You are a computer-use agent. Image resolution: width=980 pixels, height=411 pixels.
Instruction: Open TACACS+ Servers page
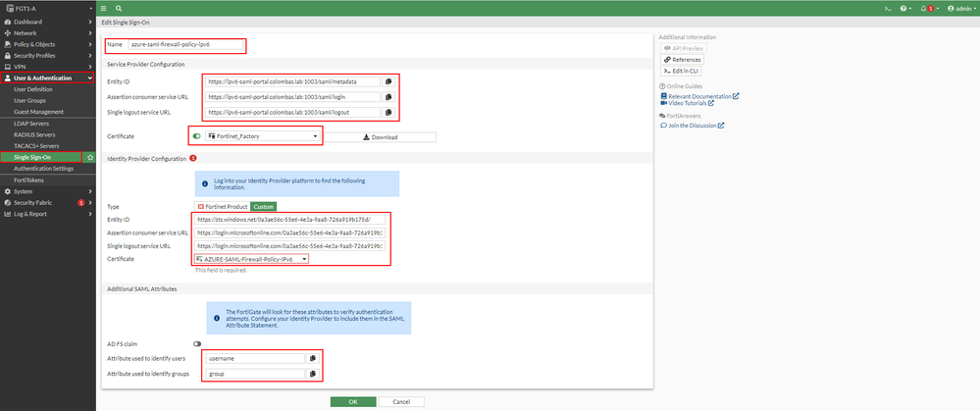[x=36, y=146]
